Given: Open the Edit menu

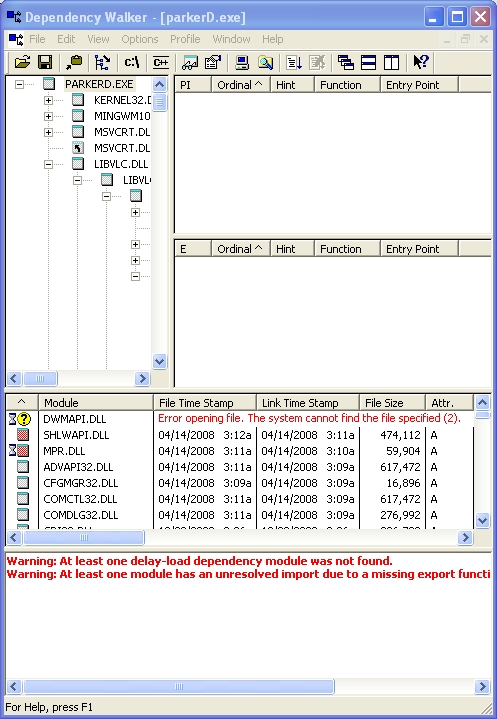Looking at the screenshot, I should coord(66,39).
